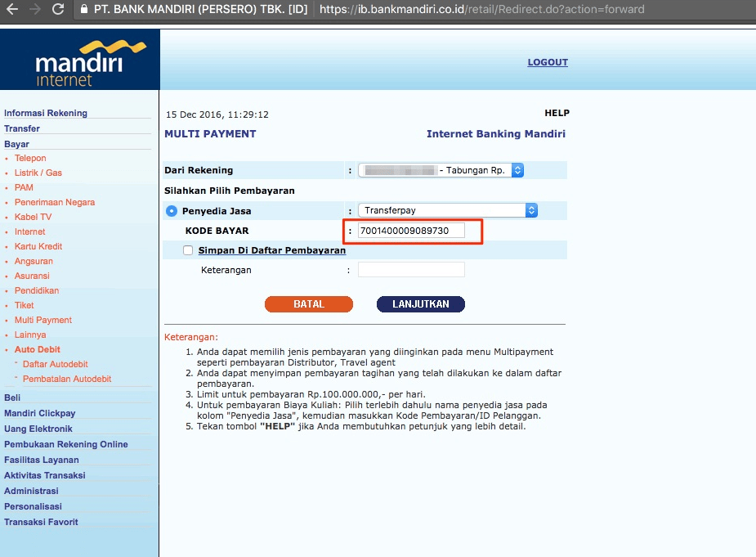
Task: Open the Simpan Di Daftar Pembayaran link
Action: pos(272,250)
